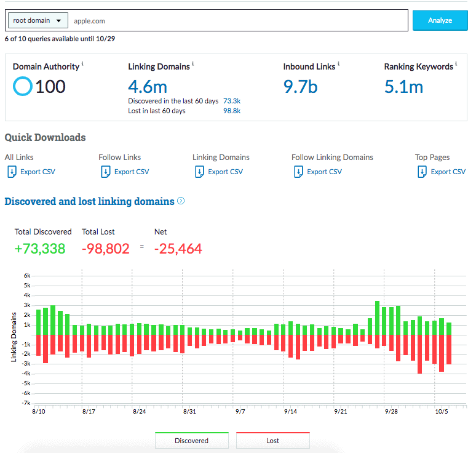Click the 8/17 date label on chart axis

[89, 411]
